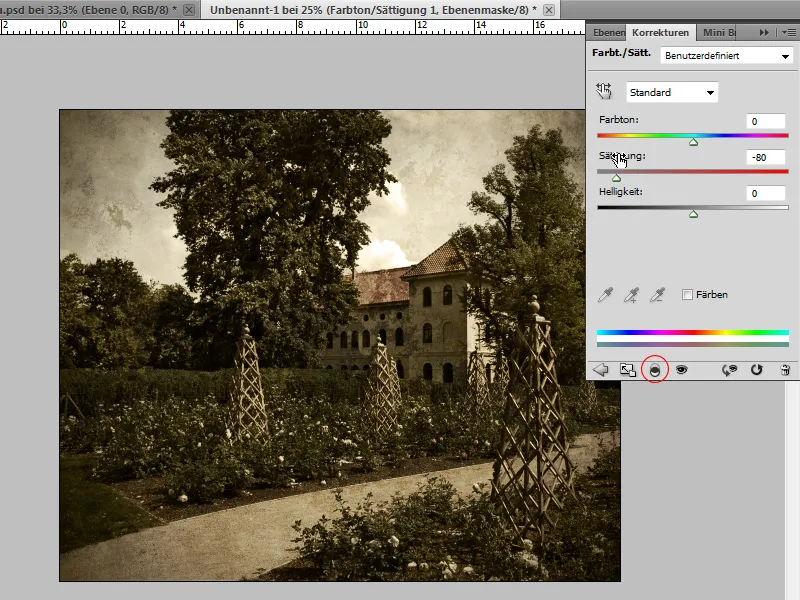Click the circled visibility toggle icon
Screen dimensions: 800x600
click(x=655, y=369)
